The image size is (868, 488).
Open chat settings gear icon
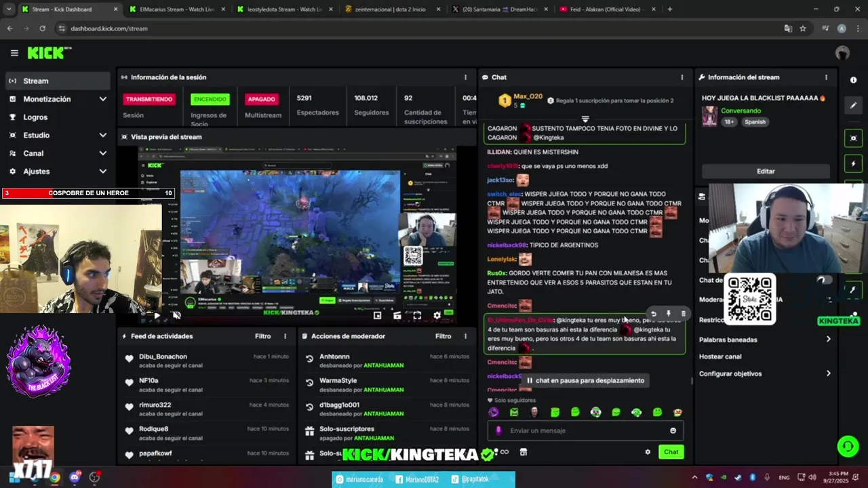(648, 452)
